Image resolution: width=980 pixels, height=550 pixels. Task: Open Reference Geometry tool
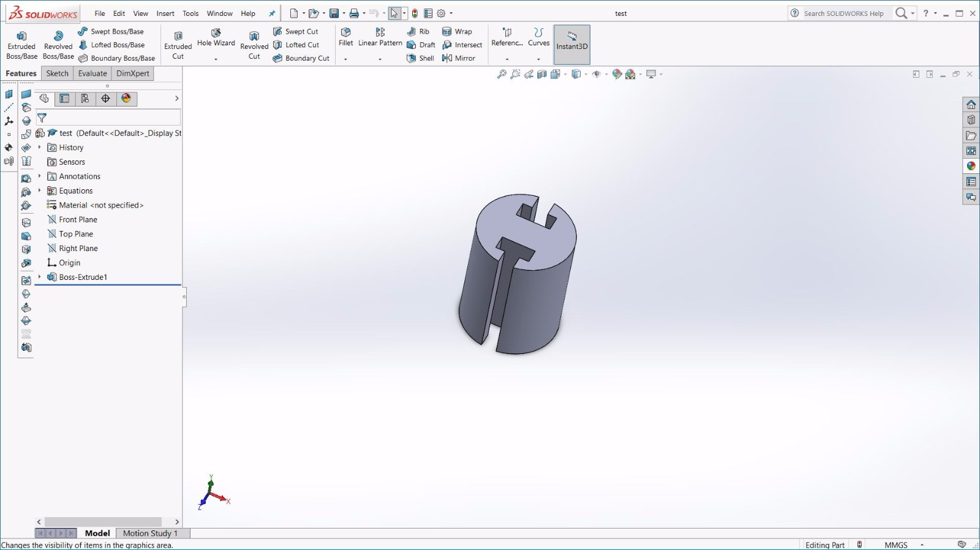507,37
